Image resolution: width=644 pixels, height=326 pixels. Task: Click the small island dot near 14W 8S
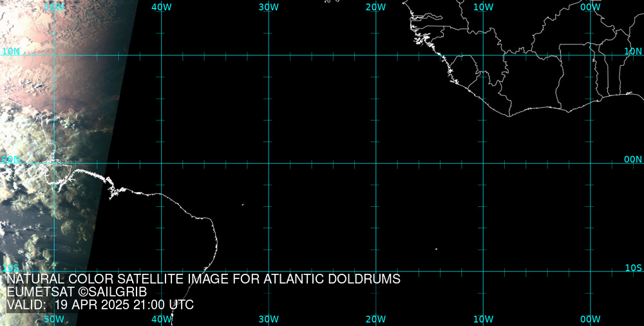point(436,249)
